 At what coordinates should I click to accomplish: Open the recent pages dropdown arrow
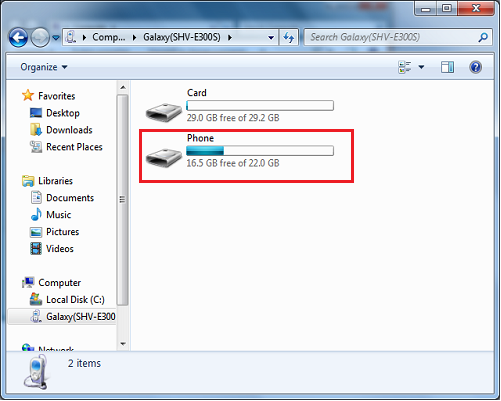click(x=56, y=38)
